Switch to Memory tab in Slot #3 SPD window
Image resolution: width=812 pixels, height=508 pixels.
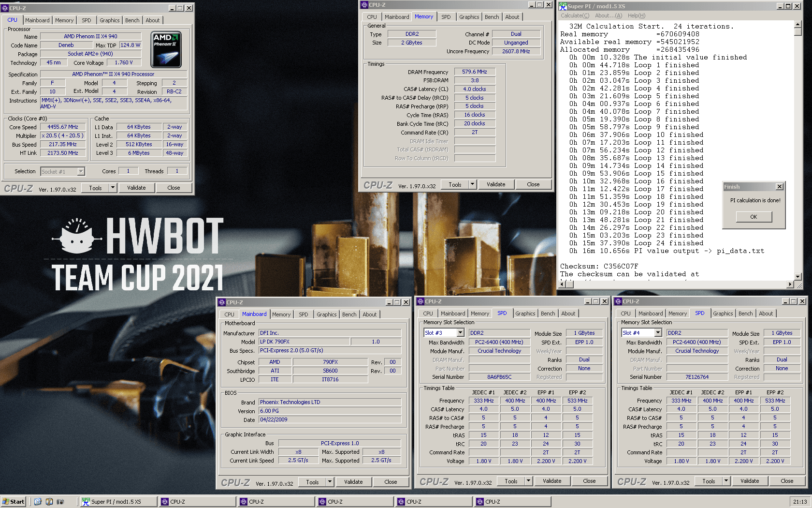480,314
